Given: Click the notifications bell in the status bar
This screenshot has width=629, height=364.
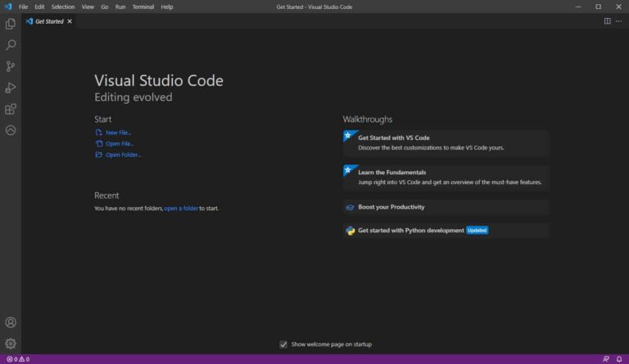Looking at the screenshot, I should click(619, 359).
